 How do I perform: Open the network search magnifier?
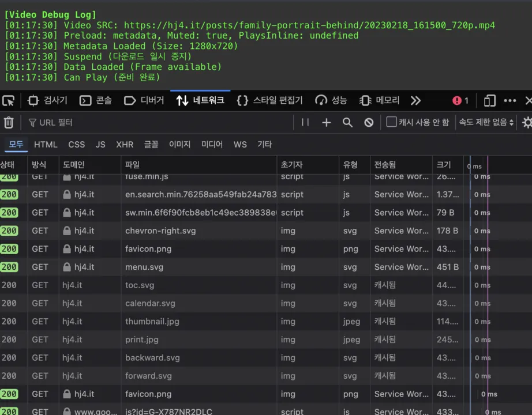coord(347,122)
